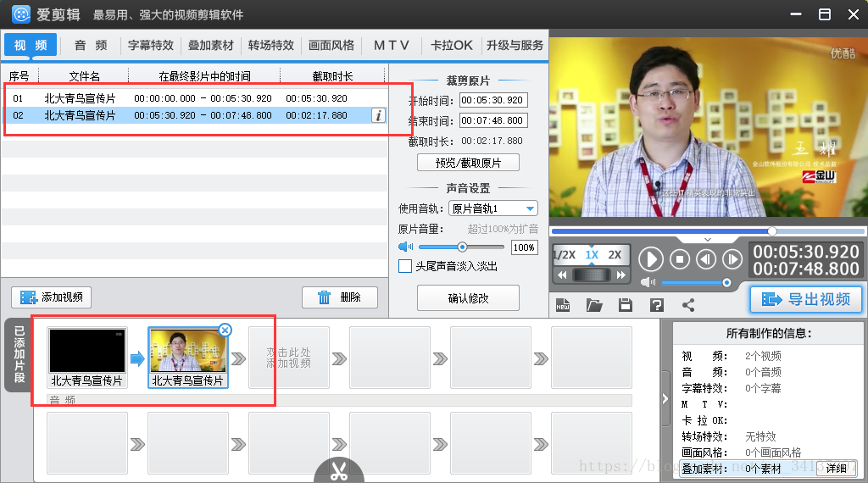Switch to 音频 tab
868x483 pixels.
pyautogui.click(x=91, y=46)
